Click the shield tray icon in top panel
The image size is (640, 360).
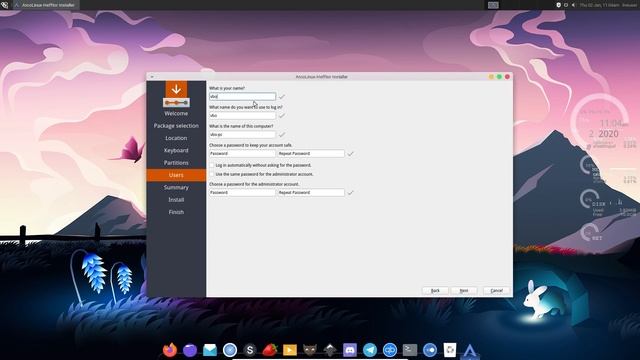558,5
